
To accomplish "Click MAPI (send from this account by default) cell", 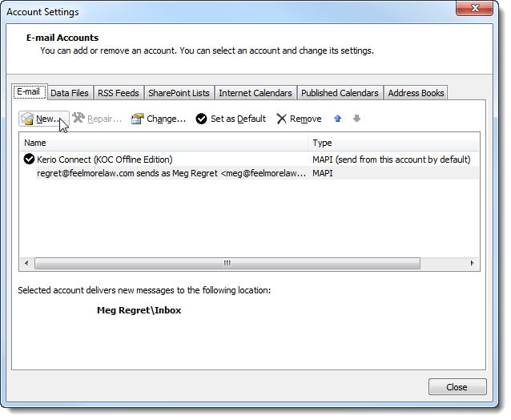I will [x=392, y=160].
